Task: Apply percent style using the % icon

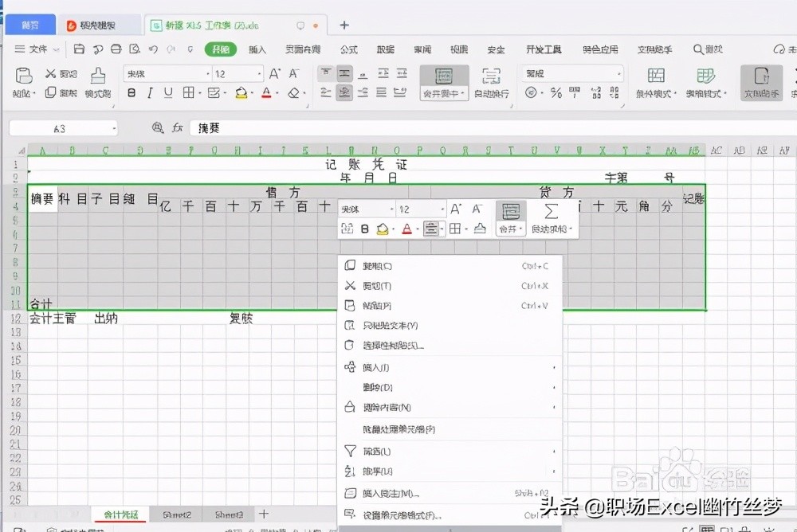Action: 556,91
